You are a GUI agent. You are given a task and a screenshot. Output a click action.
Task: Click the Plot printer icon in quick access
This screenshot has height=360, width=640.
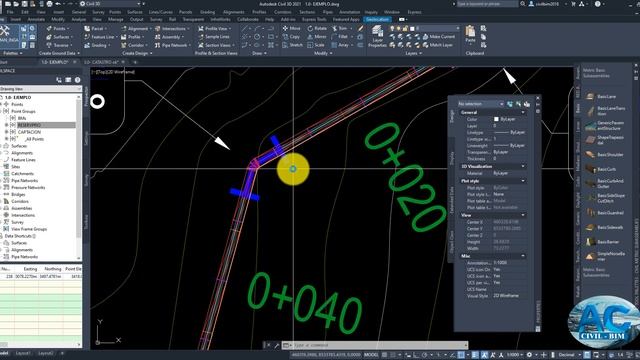(49, 4)
